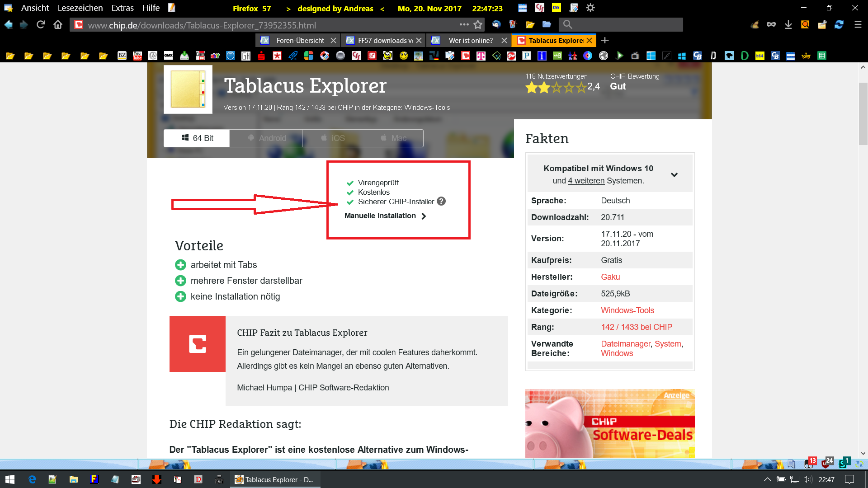Viewport: 868px width, 488px height.
Task: Go to the home page icon
Action: (58, 24)
